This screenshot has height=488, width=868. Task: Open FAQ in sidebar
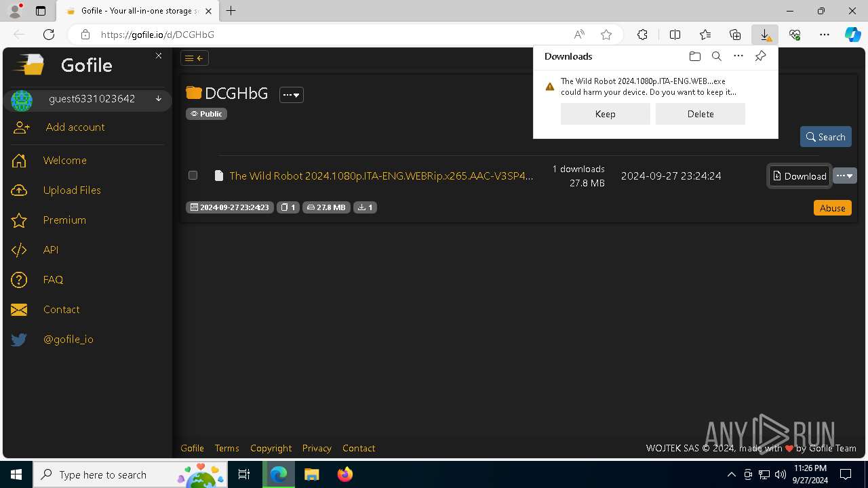coord(53,280)
